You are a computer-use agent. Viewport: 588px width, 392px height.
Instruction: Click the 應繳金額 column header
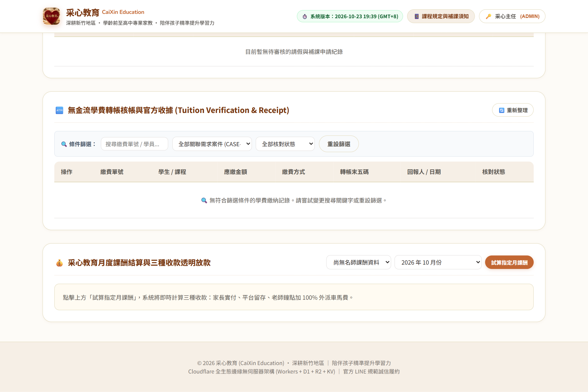click(x=235, y=172)
